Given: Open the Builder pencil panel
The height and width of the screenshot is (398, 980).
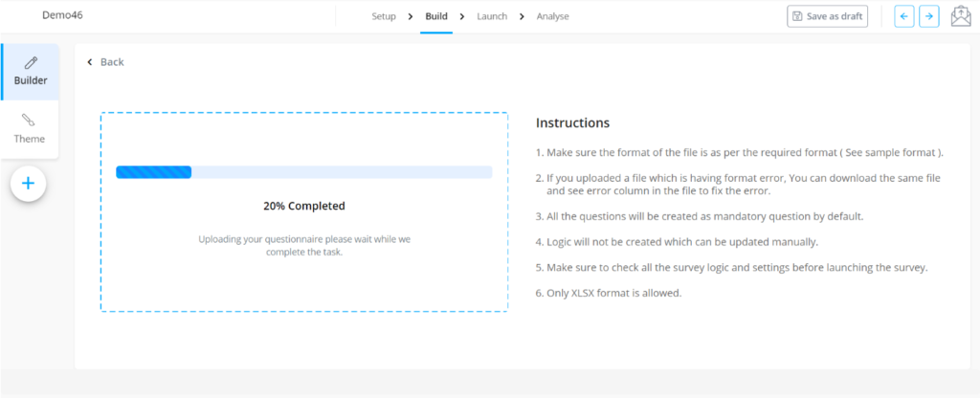Looking at the screenshot, I should pos(30,71).
